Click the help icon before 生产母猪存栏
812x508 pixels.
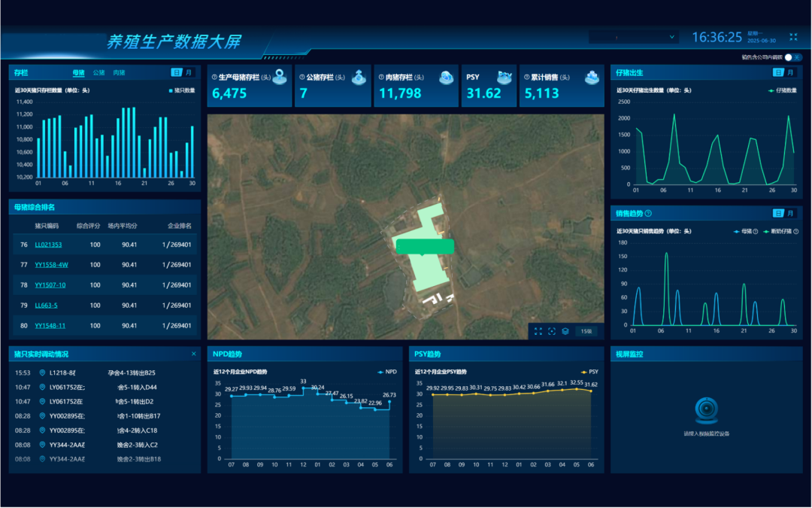214,78
